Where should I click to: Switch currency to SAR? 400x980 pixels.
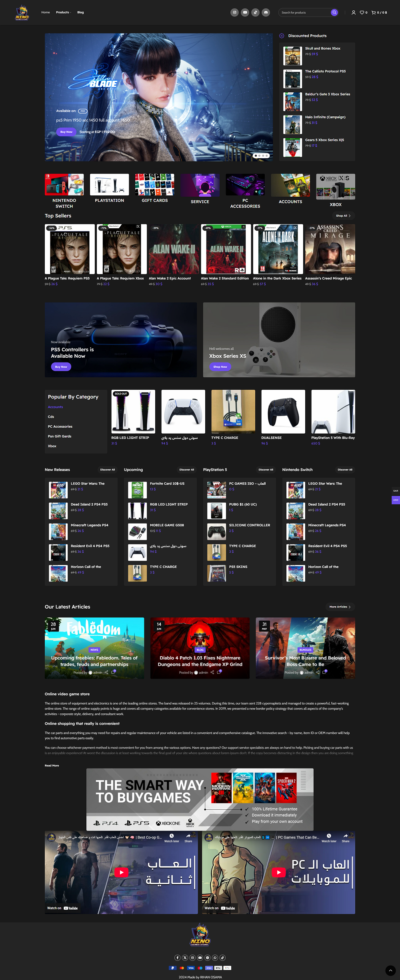[396, 491]
